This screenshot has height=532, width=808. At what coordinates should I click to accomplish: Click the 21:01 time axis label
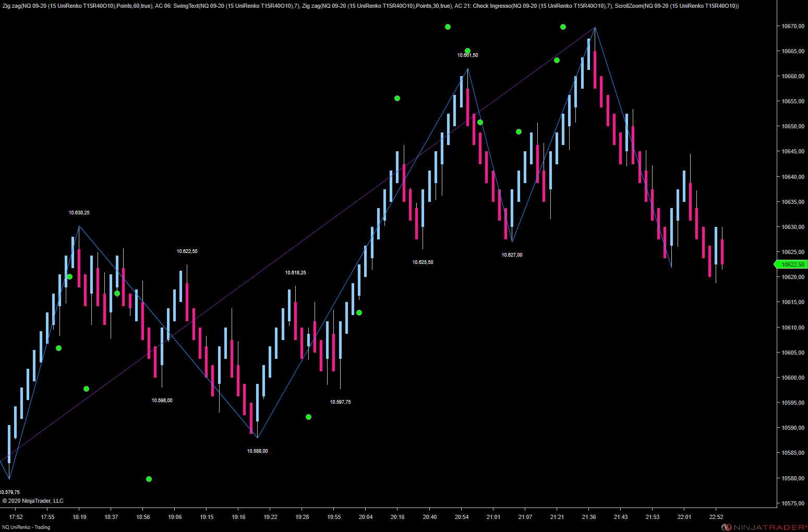(493, 517)
